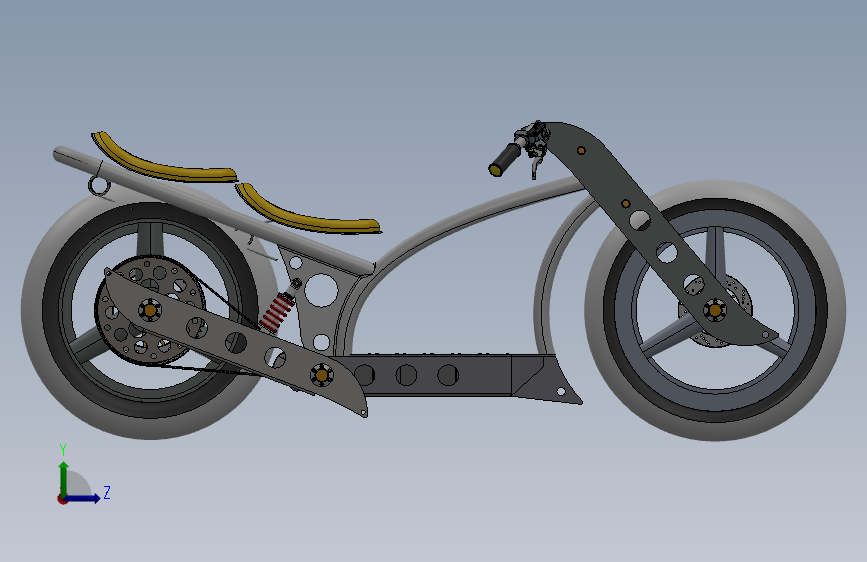This screenshot has width=867, height=562.
Task: Click the red origin point of the coordinate triad
Action: click(62, 499)
